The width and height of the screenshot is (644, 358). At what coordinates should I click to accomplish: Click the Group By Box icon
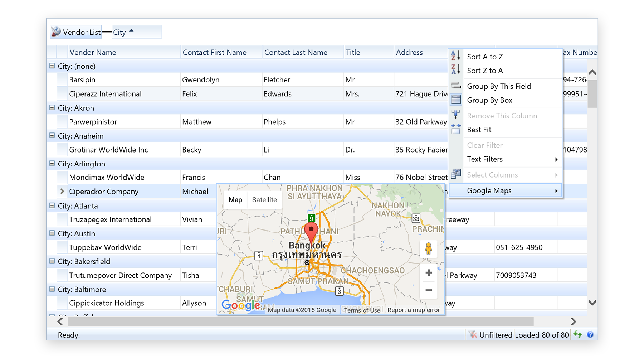pos(456,100)
